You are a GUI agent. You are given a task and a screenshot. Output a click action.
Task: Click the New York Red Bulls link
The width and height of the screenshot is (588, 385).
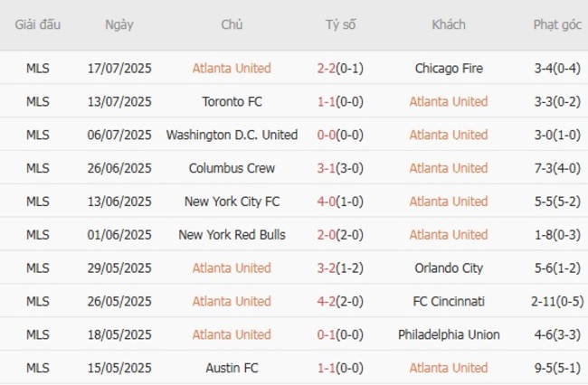[x=232, y=235]
